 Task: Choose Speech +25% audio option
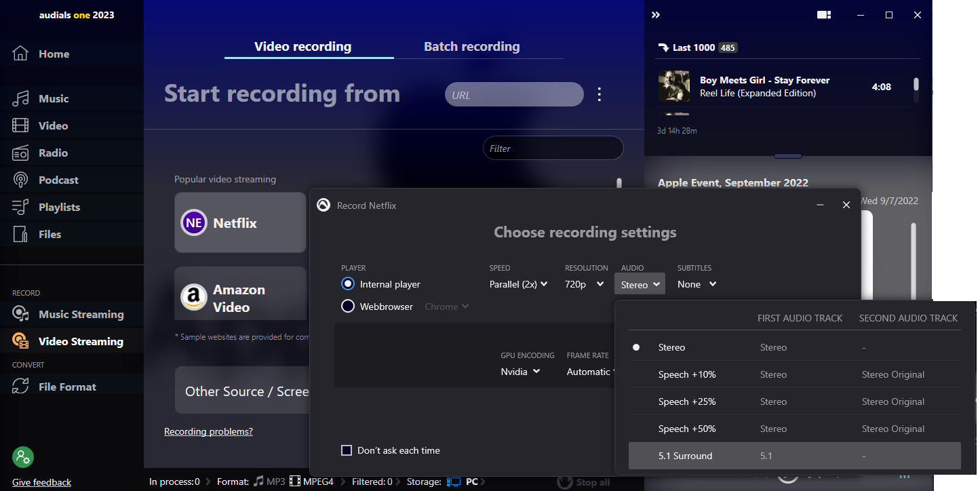tap(795, 401)
